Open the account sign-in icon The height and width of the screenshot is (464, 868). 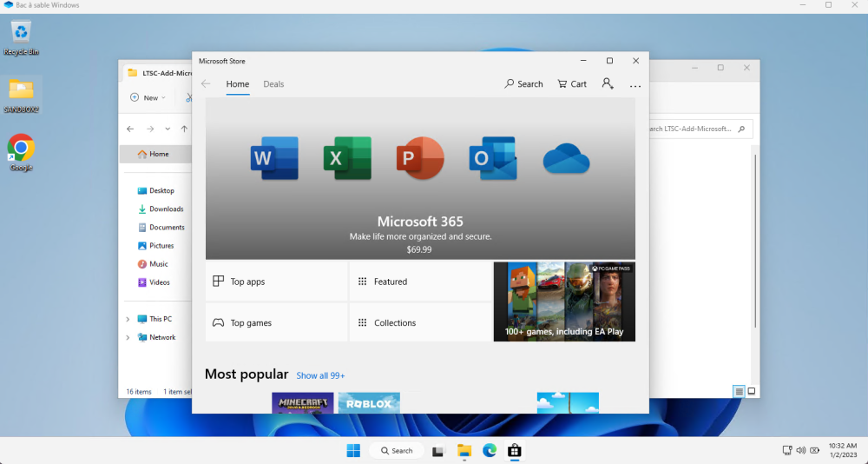pyautogui.click(x=608, y=84)
